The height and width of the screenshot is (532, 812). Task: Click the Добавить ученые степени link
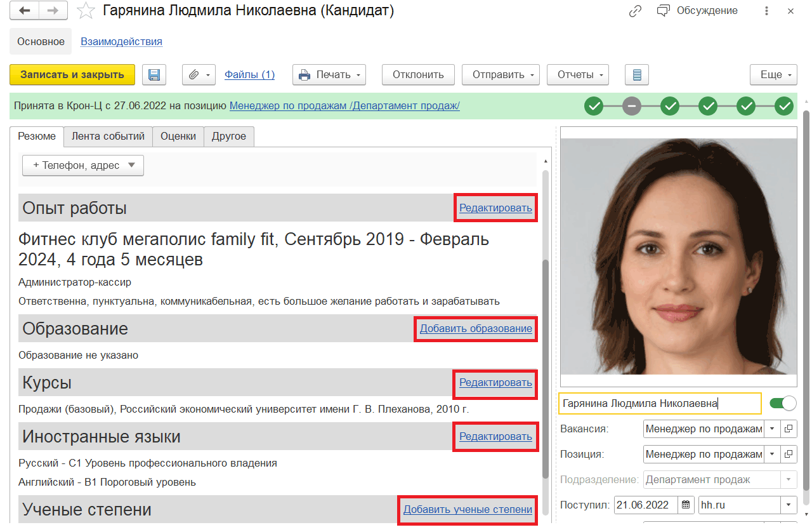pos(468,510)
